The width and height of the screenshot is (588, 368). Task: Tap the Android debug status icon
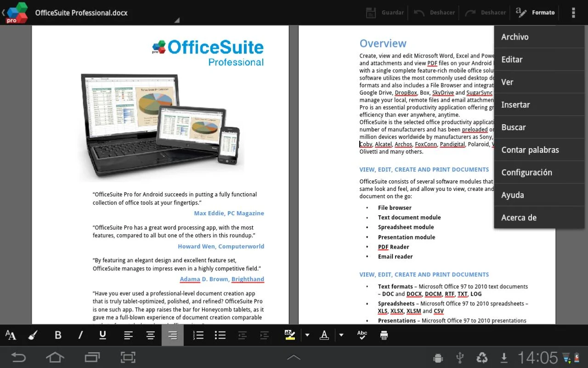[438, 357]
